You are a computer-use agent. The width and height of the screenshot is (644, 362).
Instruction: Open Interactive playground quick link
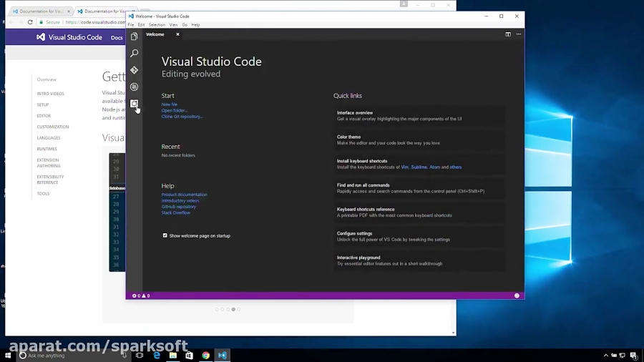(x=419, y=260)
